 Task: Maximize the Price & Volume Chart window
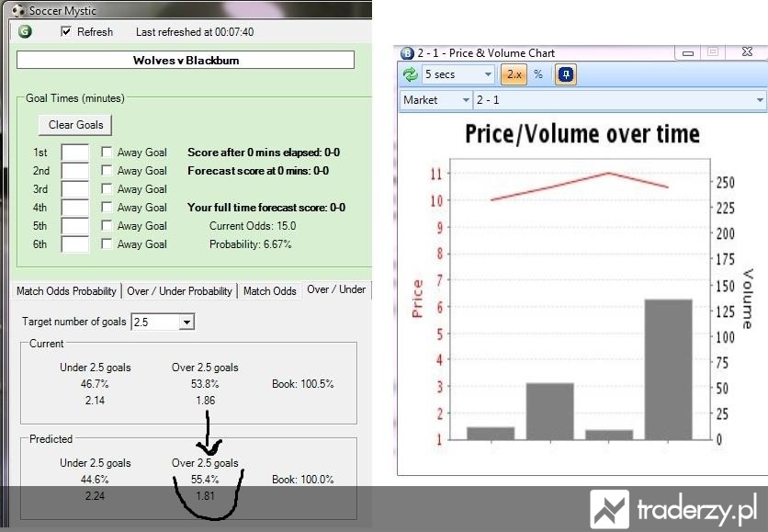point(713,52)
